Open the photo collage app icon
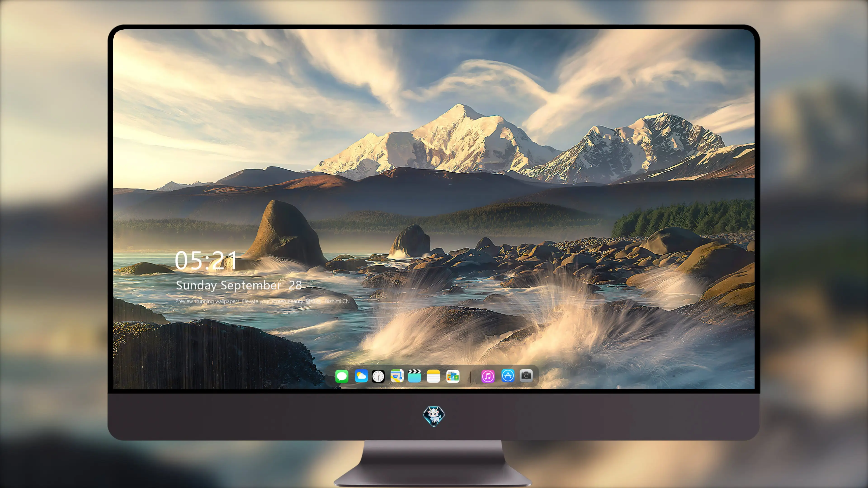This screenshot has height=488, width=868. (x=453, y=376)
